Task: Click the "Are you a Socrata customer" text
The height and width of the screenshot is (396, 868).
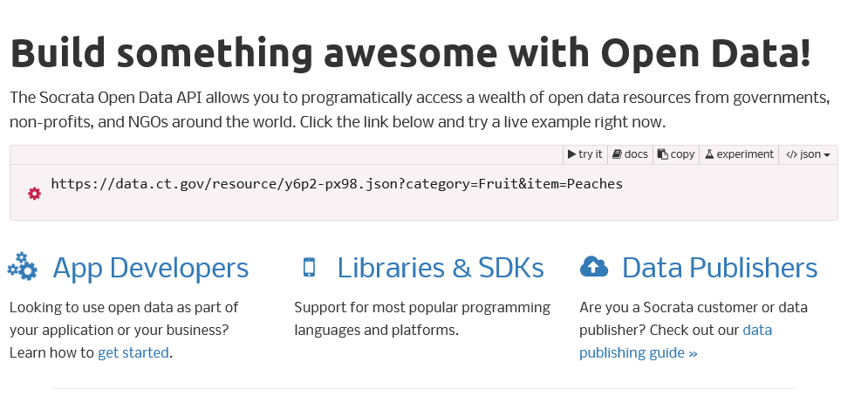Action: [694, 308]
